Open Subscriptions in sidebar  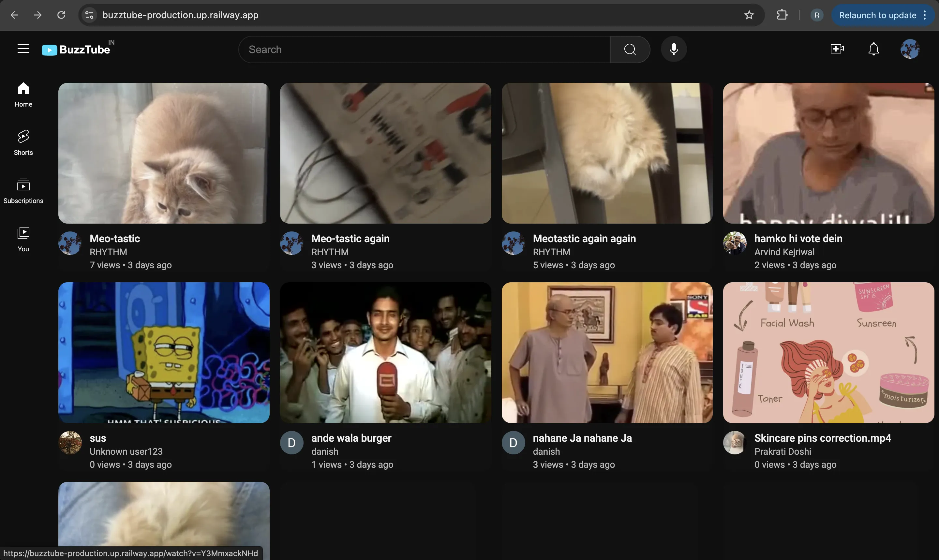coord(23,191)
